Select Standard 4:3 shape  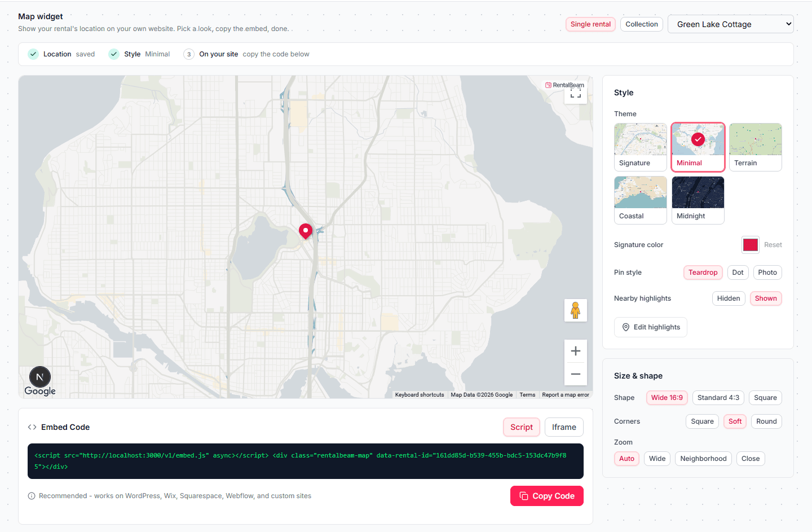point(718,398)
